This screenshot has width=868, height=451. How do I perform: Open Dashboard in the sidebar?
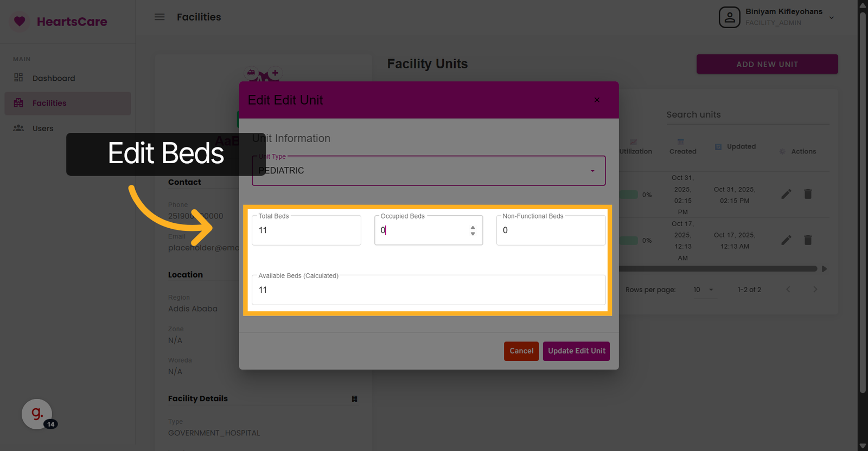pos(53,78)
